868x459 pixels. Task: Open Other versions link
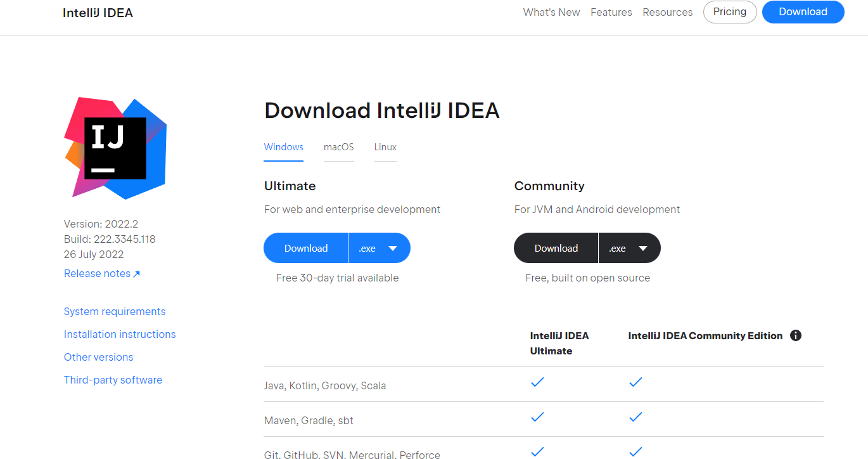(x=98, y=357)
